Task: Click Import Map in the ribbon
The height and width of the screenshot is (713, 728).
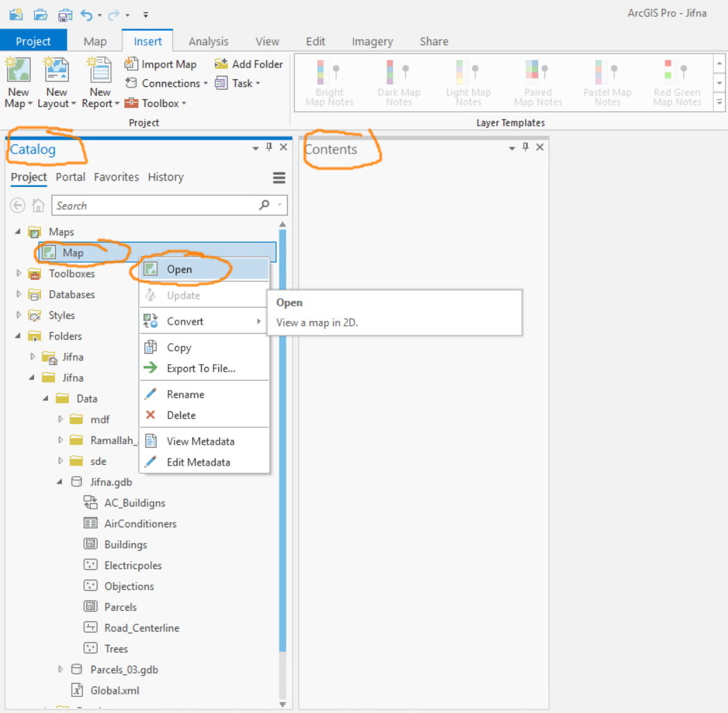Action: tap(161, 64)
